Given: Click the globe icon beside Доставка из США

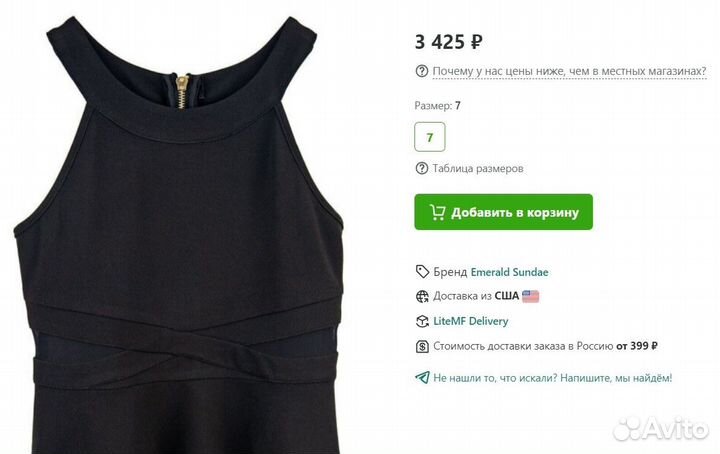Looking at the screenshot, I should coord(422,296).
